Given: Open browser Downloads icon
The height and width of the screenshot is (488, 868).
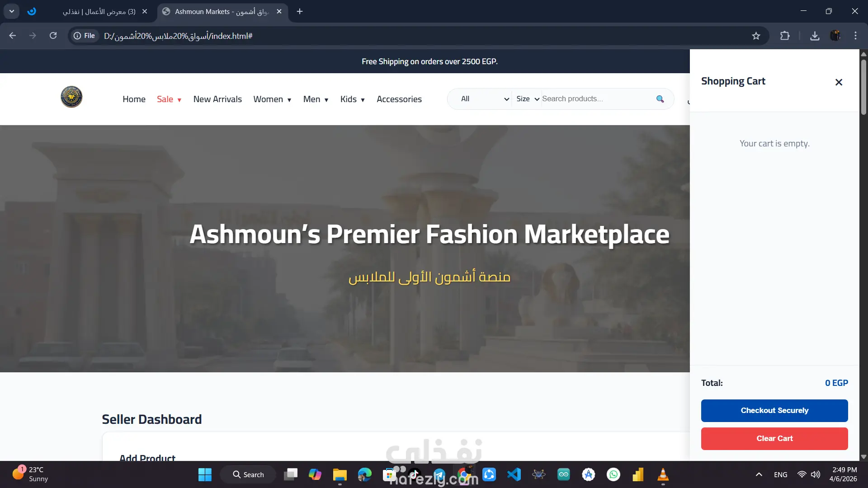Looking at the screenshot, I should pyautogui.click(x=815, y=36).
